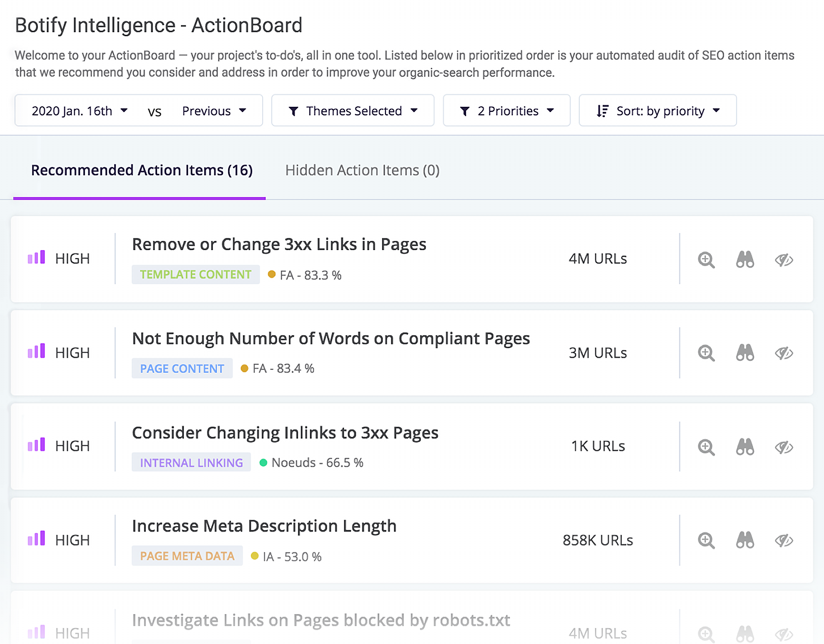Viewport: 824px width, 644px height.
Task: Open Investigate Links on Pages blocked by robots.txt
Action: pyautogui.click(x=321, y=620)
